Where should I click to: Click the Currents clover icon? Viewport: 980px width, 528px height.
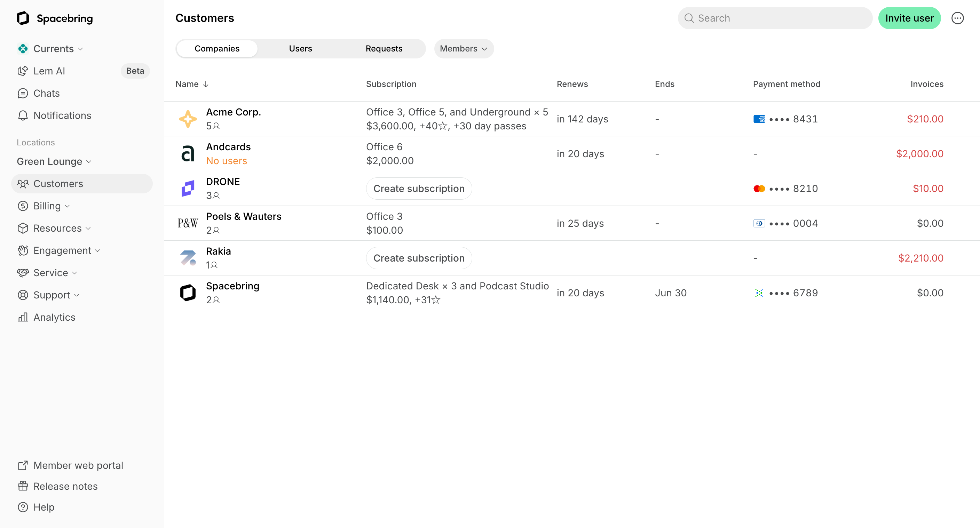click(23, 49)
